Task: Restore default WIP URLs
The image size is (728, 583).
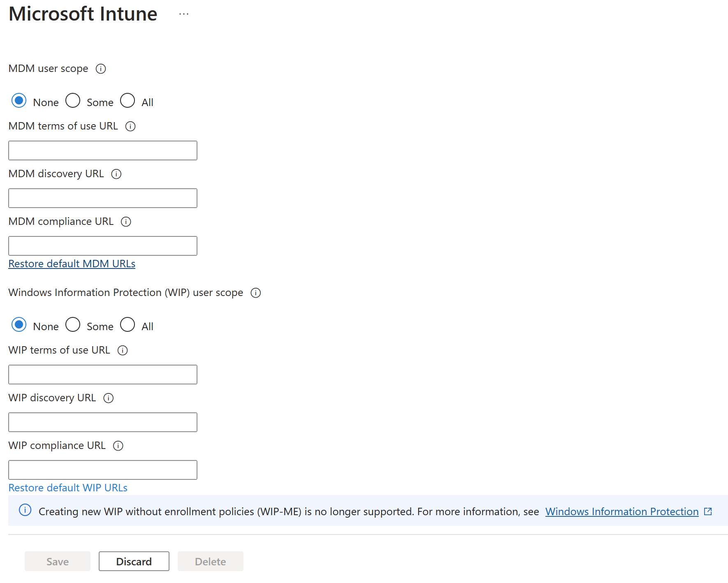Action: click(x=68, y=488)
